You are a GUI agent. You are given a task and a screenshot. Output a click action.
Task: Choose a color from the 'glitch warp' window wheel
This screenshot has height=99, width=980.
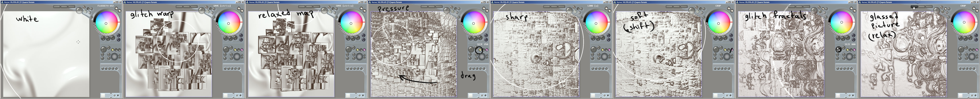[x=228, y=23]
